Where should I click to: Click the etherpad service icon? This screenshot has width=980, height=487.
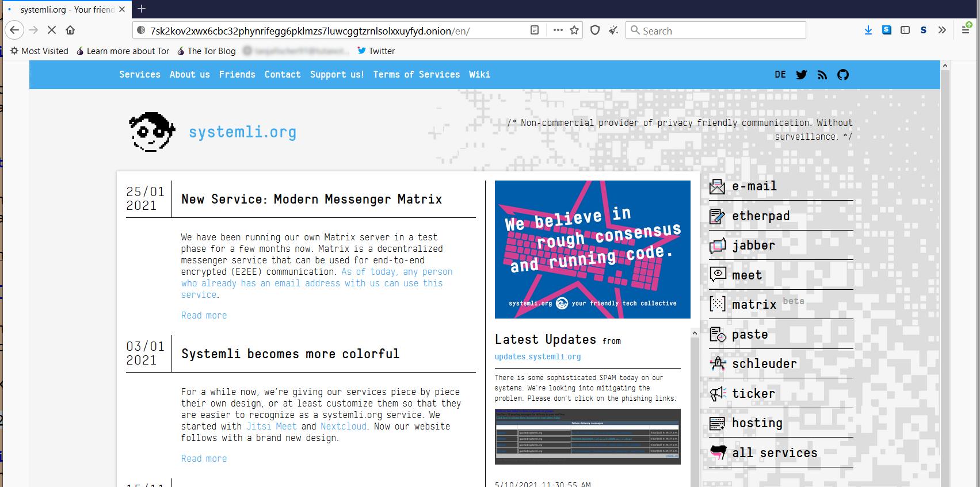coord(717,216)
